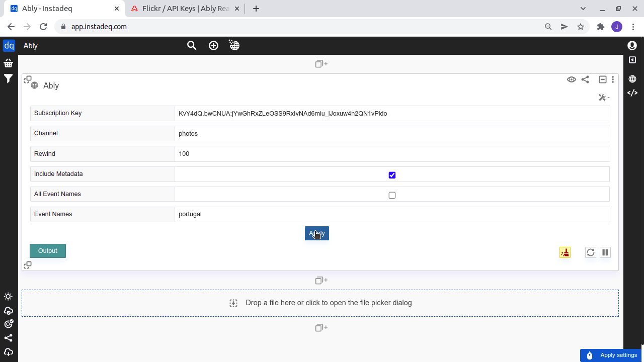Click the right sidebar panel toggle icon
The image size is (644, 362).
pyautogui.click(x=632, y=60)
